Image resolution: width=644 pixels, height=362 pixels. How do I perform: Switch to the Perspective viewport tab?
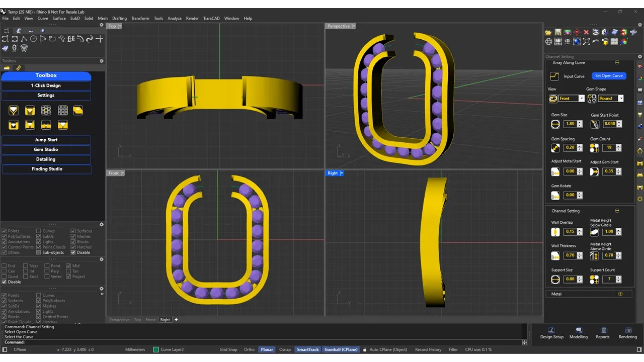point(119,320)
